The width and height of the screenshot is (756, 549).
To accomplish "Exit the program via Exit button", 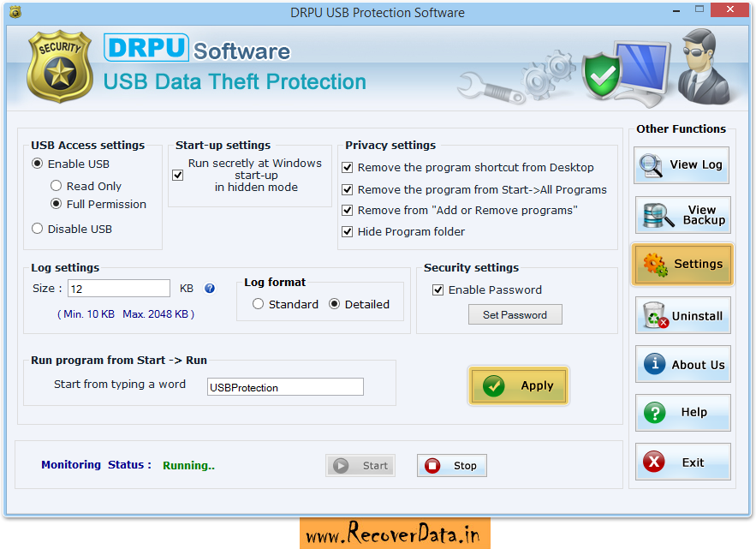I will tap(682, 462).
